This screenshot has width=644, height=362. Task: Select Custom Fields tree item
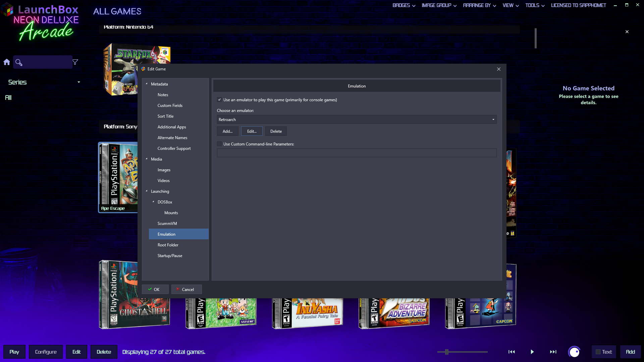pos(170,105)
